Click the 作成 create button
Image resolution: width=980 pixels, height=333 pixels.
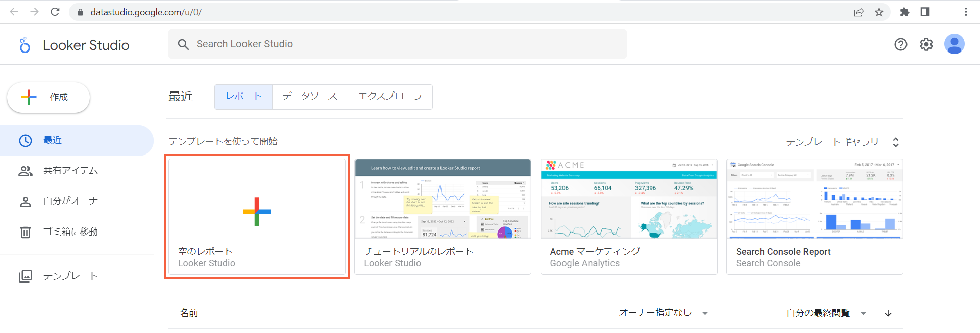(x=48, y=97)
